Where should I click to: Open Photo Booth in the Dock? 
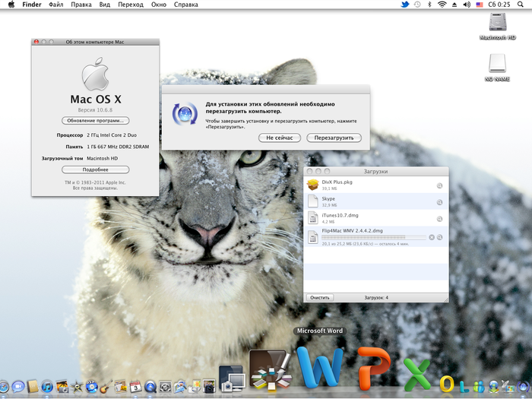point(209,386)
